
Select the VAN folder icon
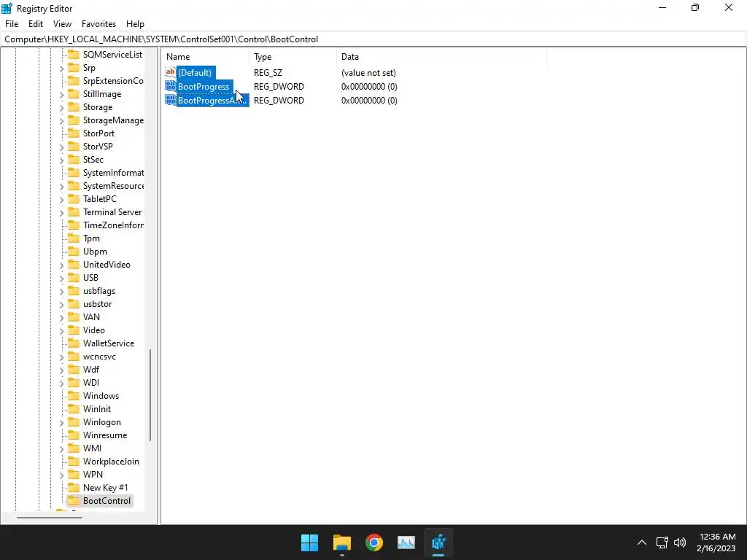point(74,316)
